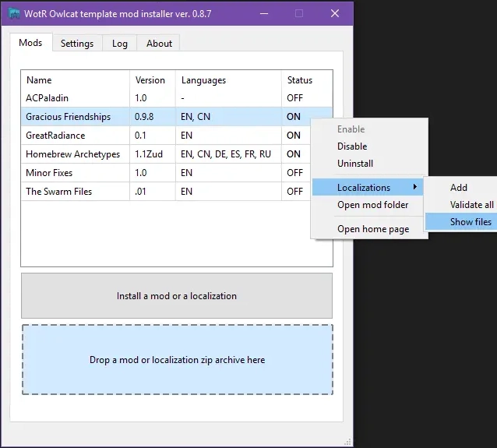The image size is (497, 448).
Task: Click the window resize grip corner
Action: (347, 442)
